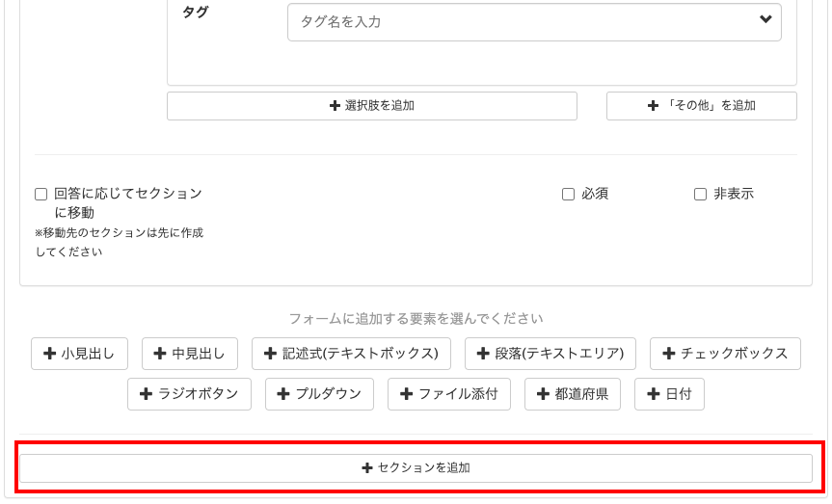832x504 pixels.
Task: Click the タグ名を入力 tag input field
Action: (521, 21)
